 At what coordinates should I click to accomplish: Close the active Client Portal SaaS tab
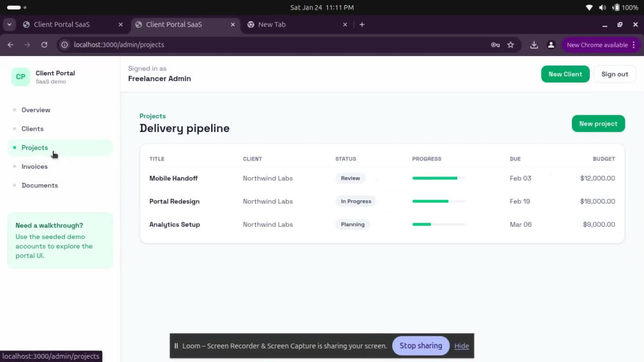(233, 24)
